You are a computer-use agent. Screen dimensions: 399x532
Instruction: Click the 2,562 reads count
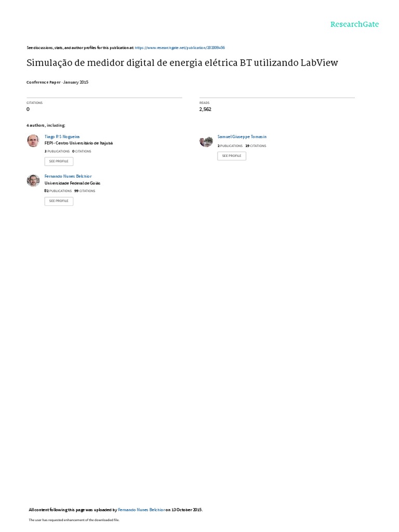click(x=205, y=109)
